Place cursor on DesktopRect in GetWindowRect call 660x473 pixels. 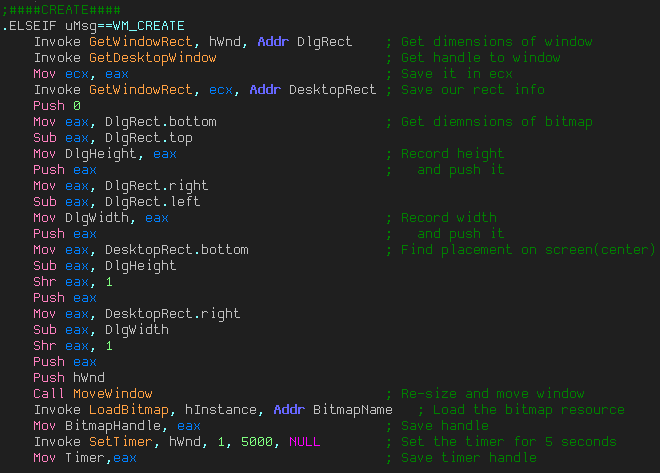click(x=333, y=90)
